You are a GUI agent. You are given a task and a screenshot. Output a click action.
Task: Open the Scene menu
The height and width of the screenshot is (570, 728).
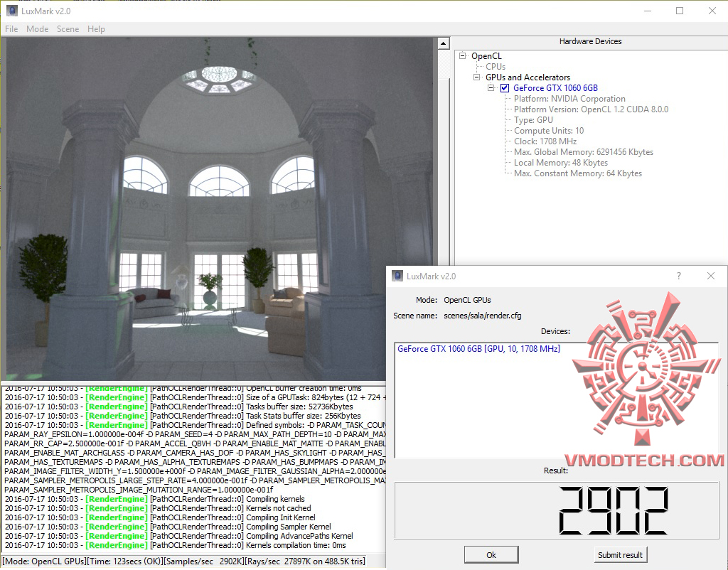coord(68,28)
